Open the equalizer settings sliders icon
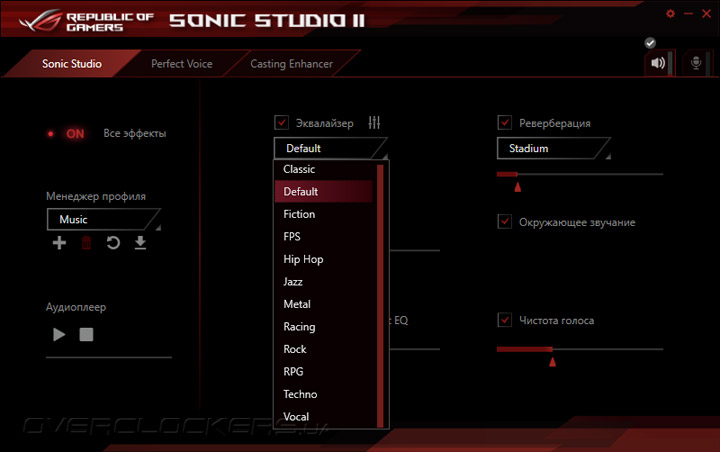Screen dimensions: 720x452 374,123
